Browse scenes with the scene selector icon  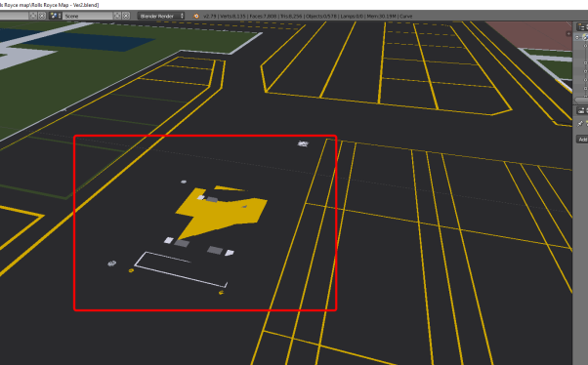coord(56,16)
